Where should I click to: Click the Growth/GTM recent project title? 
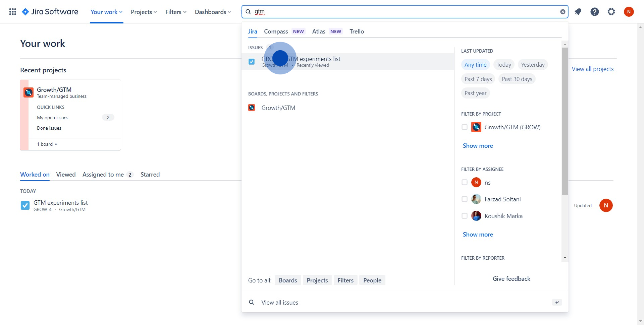pyautogui.click(x=54, y=90)
